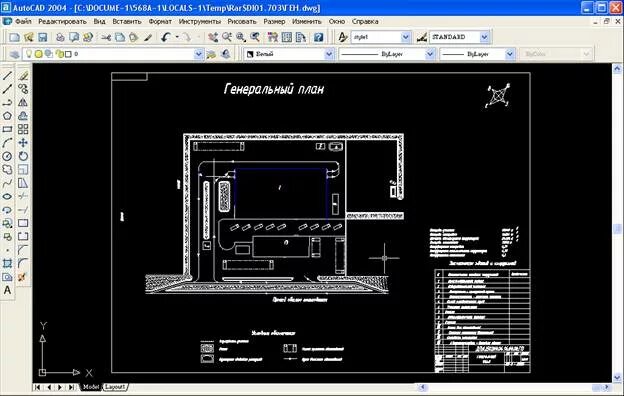Click Make Object's Layer Current icon
The image size is (624, 396).
pyautogui.click(x=212, y=54)
